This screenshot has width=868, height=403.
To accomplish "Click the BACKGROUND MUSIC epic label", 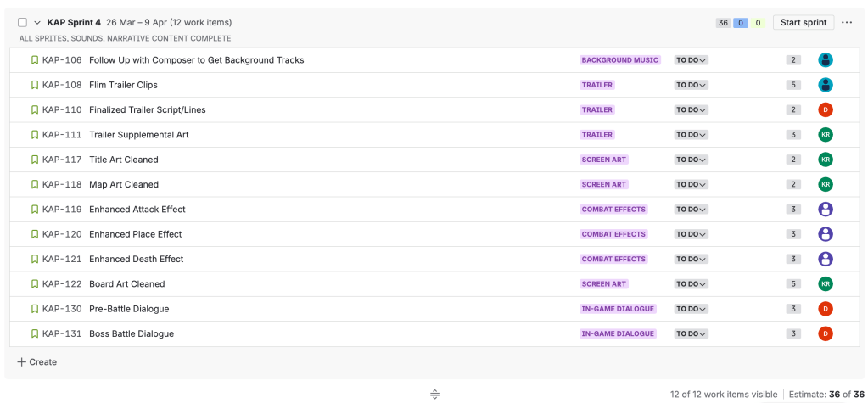I will click(x=619, y=60).
